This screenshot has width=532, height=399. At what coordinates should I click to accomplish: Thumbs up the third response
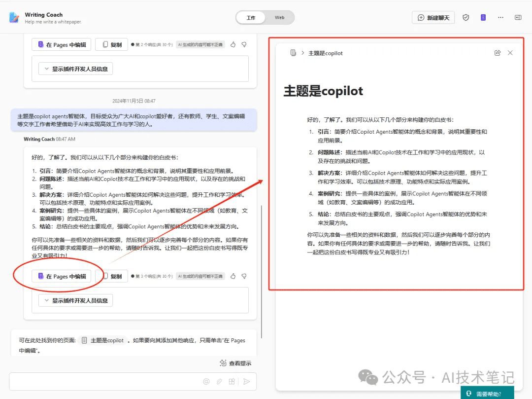click(x=233, y=276)
